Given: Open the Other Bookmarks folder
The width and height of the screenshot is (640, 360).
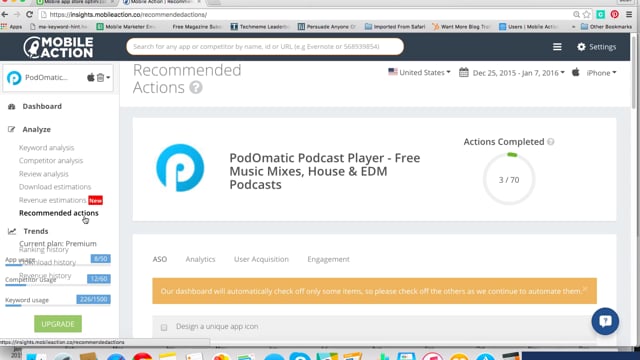Looking at the screenshot, I should pyautogui.click(x=606, y=27).
